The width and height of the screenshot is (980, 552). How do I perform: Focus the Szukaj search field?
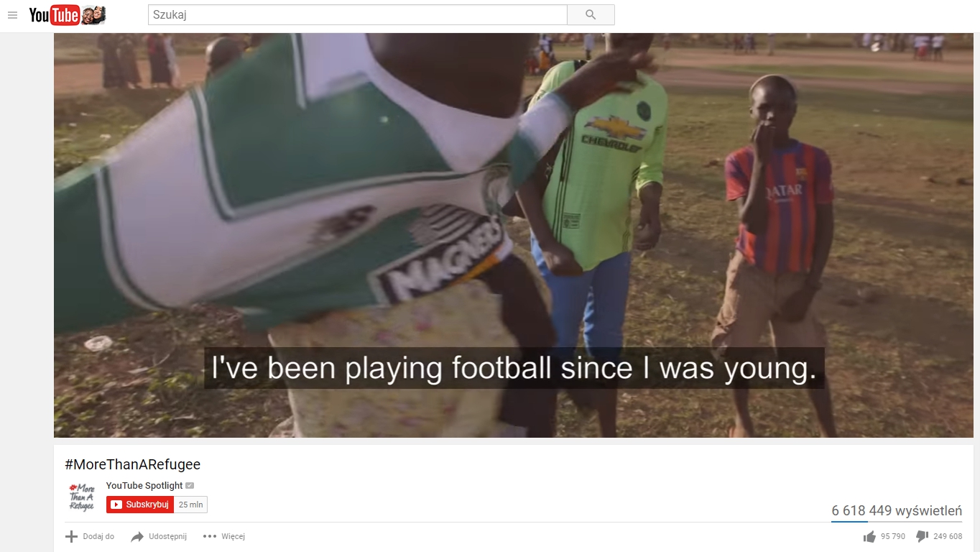[x=358, y=15]
